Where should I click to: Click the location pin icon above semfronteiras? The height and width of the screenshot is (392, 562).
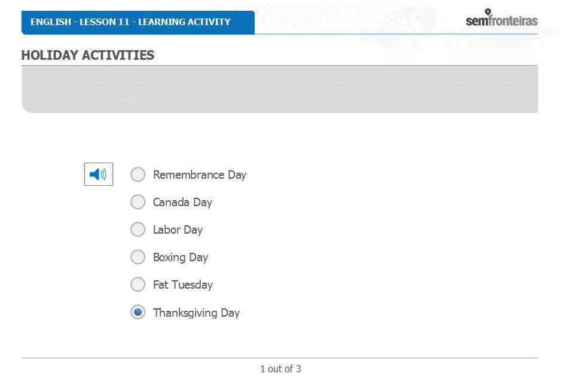pyautogui.click(x=488, y=12)
